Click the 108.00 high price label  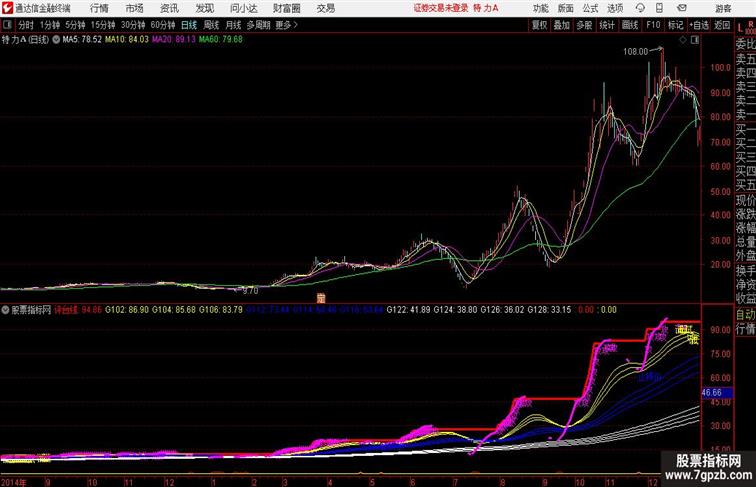(x=635, y=52)
